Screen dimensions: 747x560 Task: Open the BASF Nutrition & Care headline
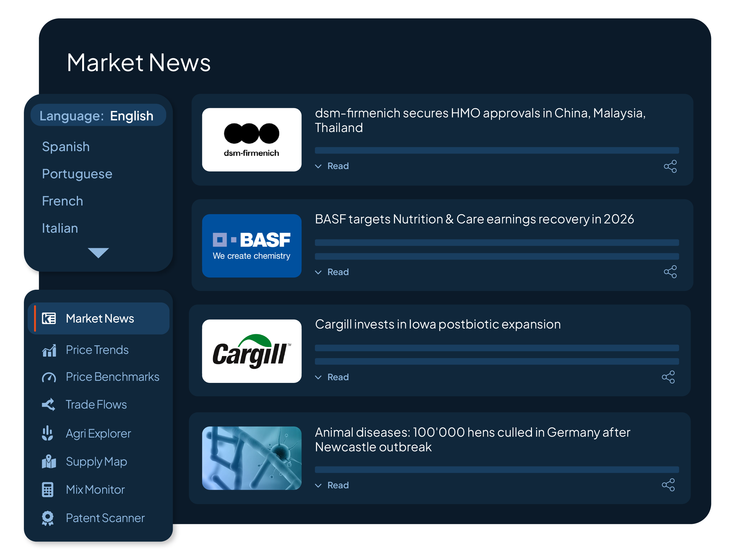pos(474,219)
